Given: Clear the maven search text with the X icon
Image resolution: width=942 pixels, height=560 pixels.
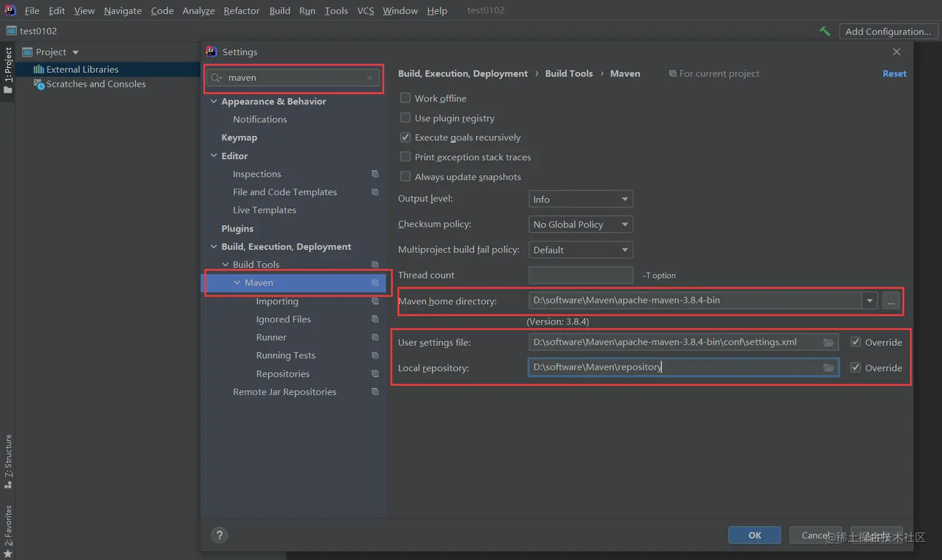Looking at the screenshot, I should [x=369, y=78].
